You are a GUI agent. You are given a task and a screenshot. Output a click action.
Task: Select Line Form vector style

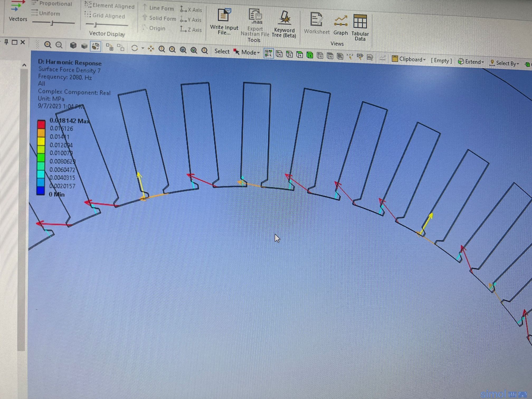point(158,8)
